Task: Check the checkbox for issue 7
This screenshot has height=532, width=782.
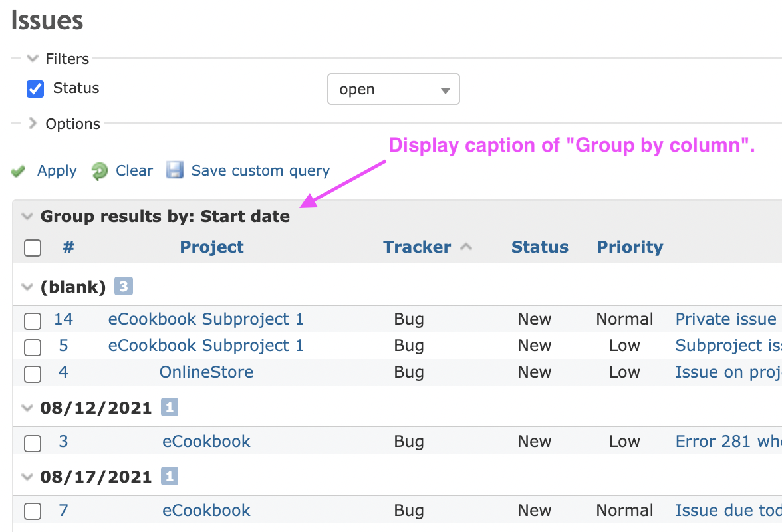Action: pos(33,511)
